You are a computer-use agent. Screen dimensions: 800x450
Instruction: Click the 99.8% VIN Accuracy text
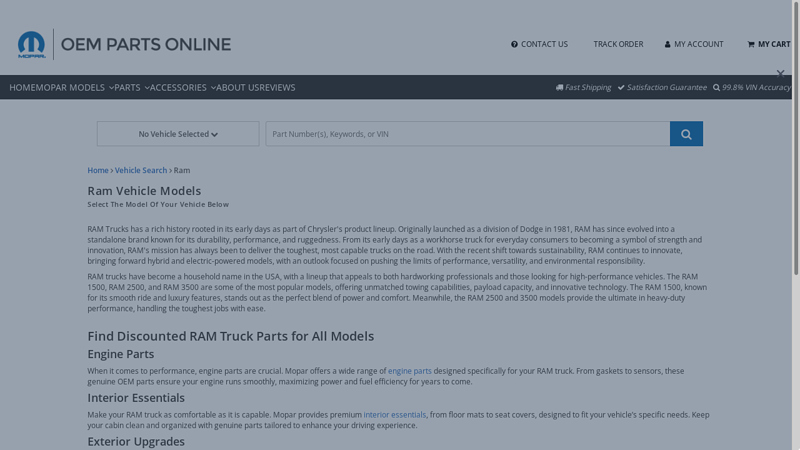[x=756, y=87]
